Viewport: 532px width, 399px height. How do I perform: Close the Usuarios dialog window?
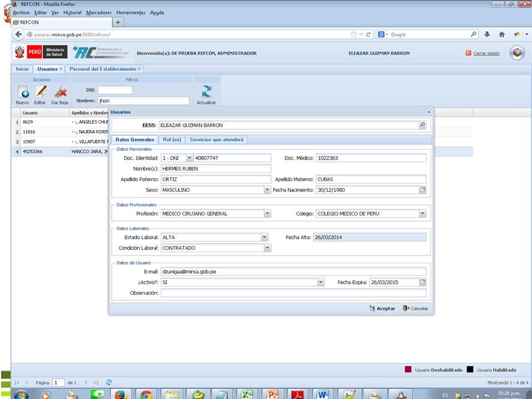428,112
